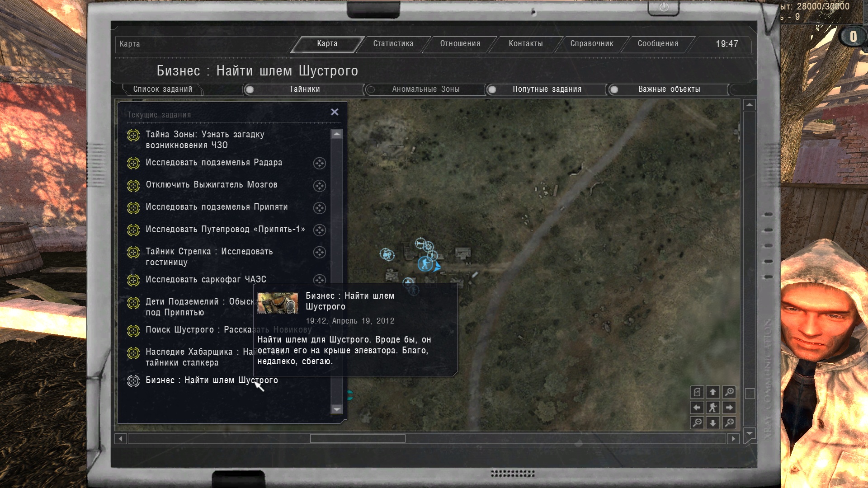Select task Исследовать подземелья Радара
Image resolution: width=868 pixels, height=488 pixels.
(x=214, y=163)
